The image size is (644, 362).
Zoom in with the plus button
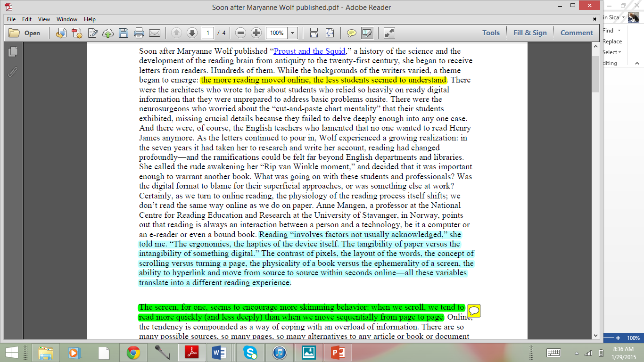tap(256, 33)
